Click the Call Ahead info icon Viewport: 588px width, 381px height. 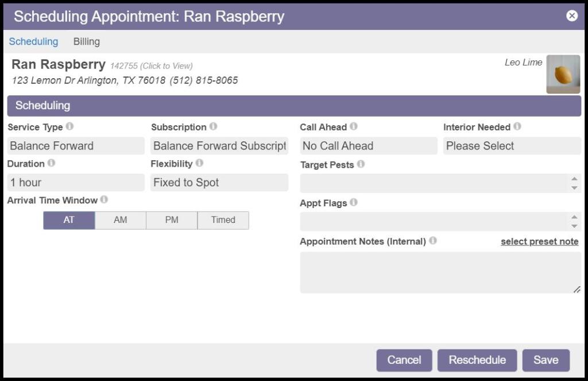(354, 126)
